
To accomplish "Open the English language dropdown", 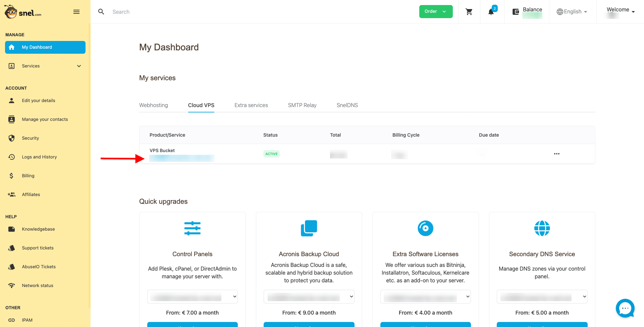I will (572, 12).
